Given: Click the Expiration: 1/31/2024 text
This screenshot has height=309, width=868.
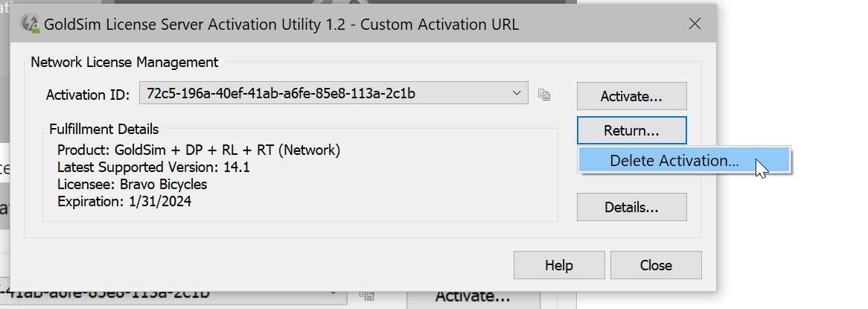Looking at the screenshot, I should coord(124,201).
